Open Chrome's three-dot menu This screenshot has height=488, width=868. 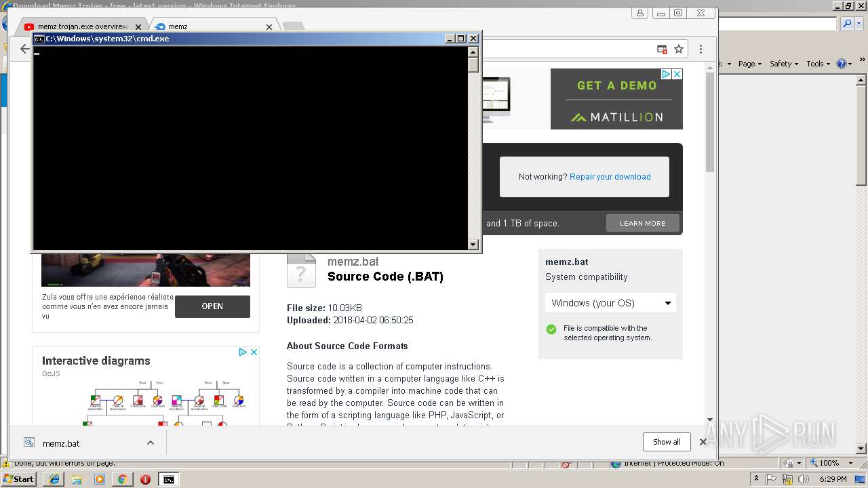coord(701,49)
